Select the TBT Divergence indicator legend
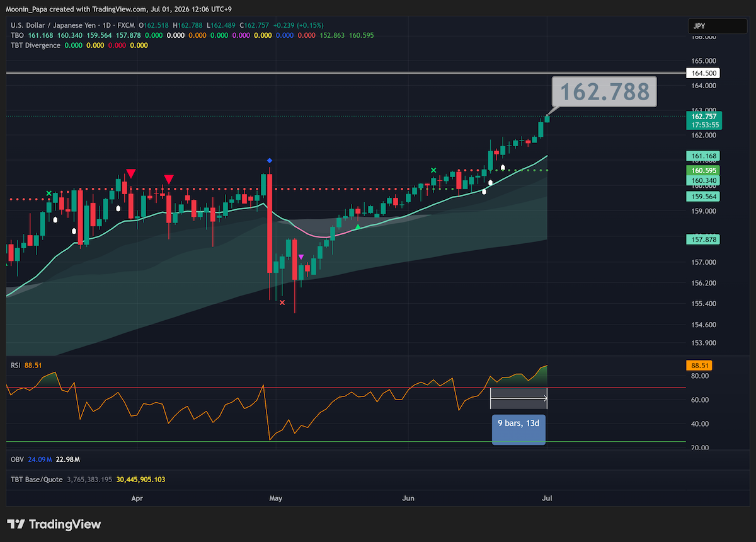 (36, 45)
